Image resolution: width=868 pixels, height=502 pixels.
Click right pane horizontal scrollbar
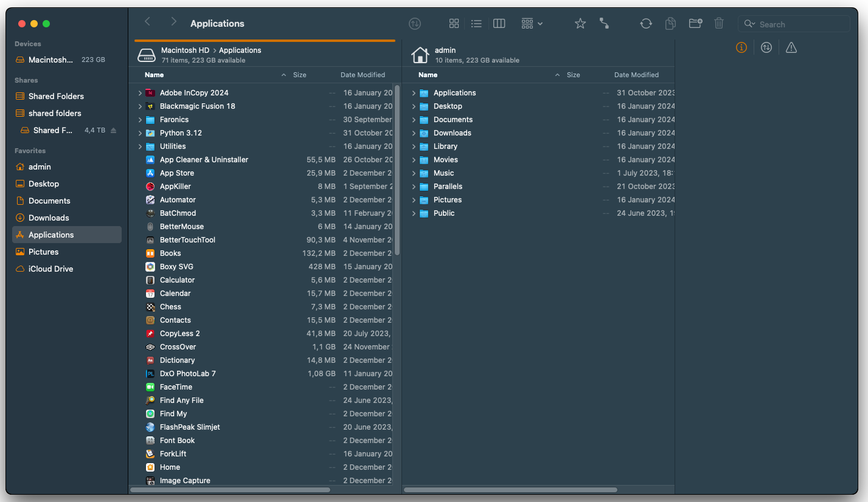[510, 489]
